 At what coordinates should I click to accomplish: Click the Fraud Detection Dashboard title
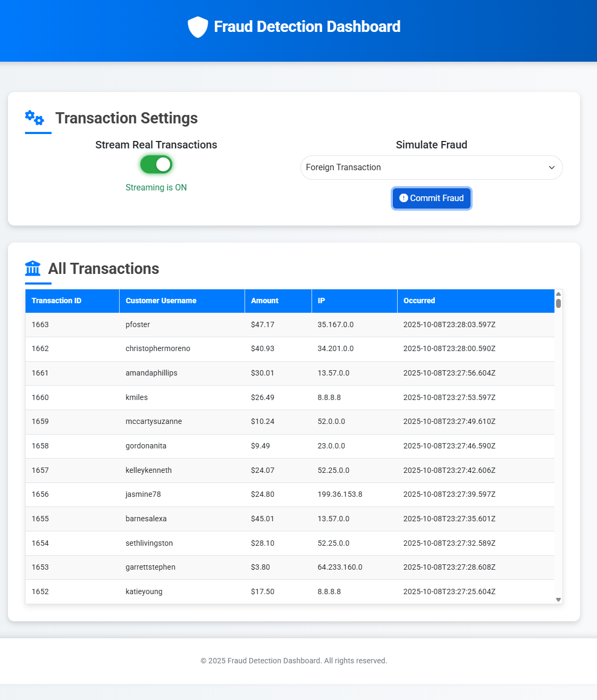click(x=307, y=27)
